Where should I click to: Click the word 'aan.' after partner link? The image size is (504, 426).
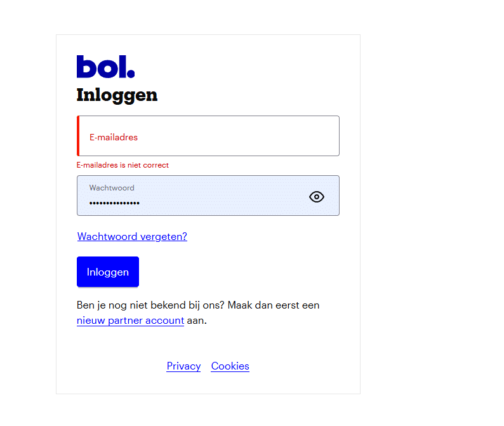[197, 321]
